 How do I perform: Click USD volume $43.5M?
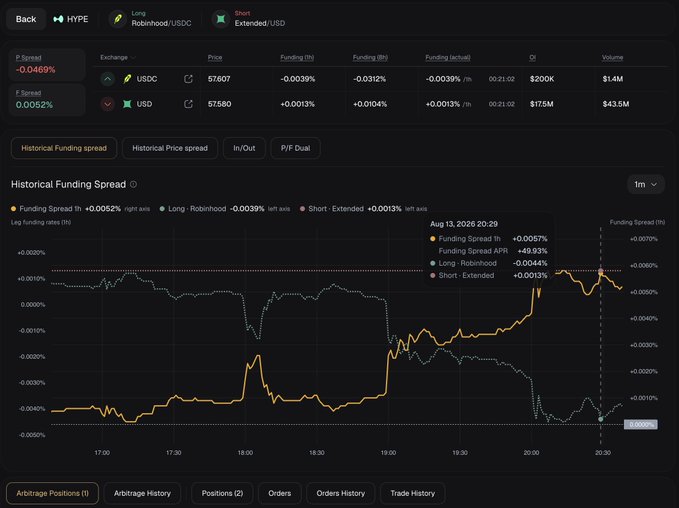pyautogui.click(x=616, y=104)
